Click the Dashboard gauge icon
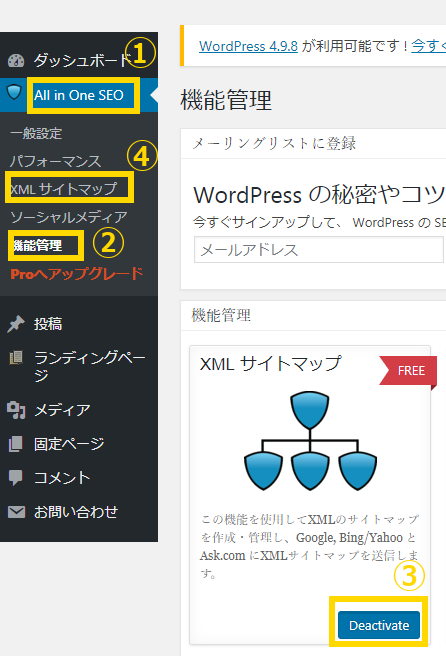Screen dimensions: 446x656 coord(16,61)
